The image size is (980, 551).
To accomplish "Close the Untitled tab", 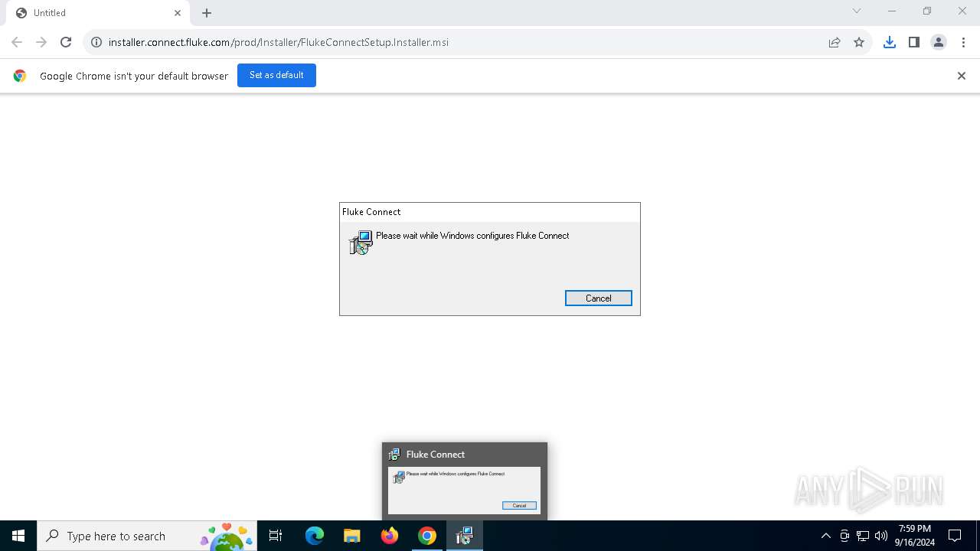I will pyautogui.click(x=178, y=13).
